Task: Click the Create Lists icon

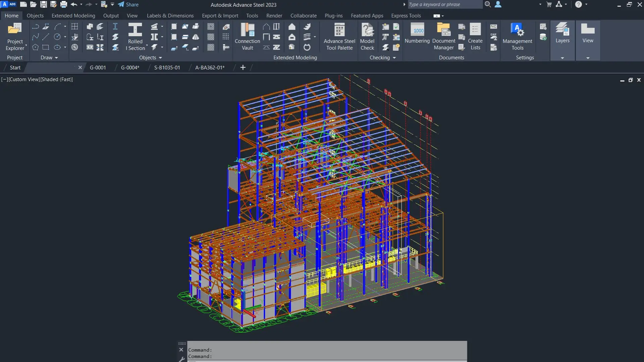Action: pyautogui.click(x=475, y=36)
